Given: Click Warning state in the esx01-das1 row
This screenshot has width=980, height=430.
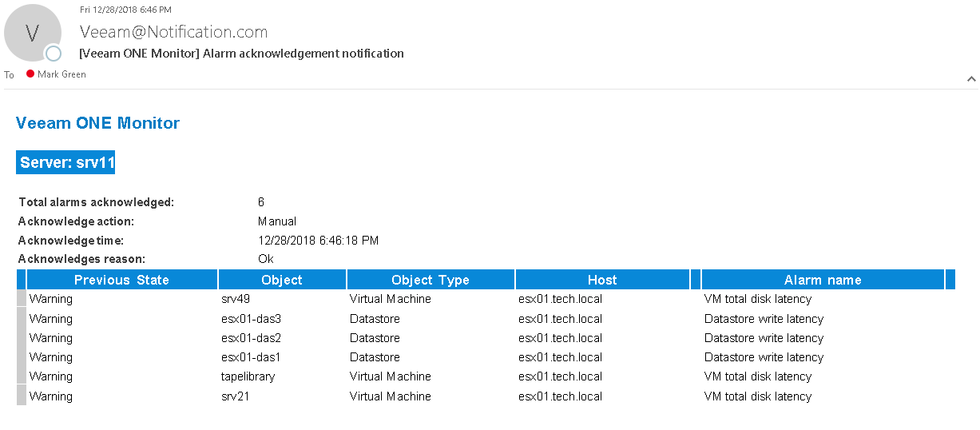Looking at the screenshot, I should 51,357.
